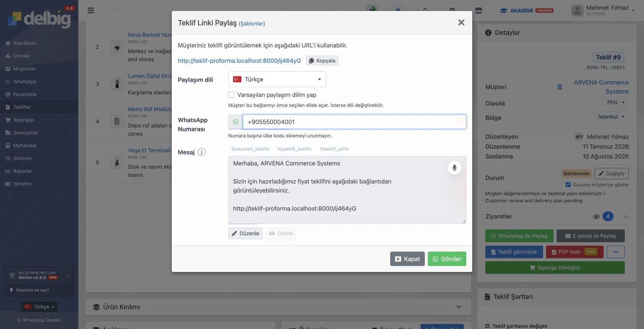The image size is (644, 329).
Task: Open Muhasebe in sidebar
Action: (39, 146)
